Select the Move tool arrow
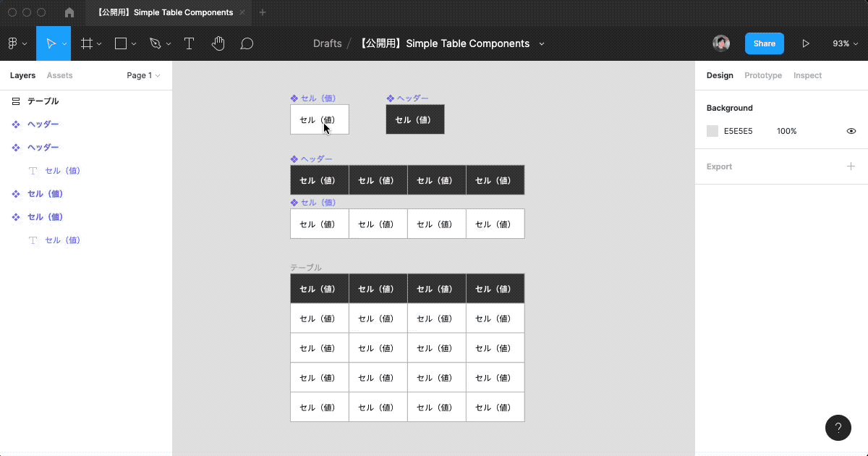The height and width of the screenshot is (456, 868). (x=50, y=43)
